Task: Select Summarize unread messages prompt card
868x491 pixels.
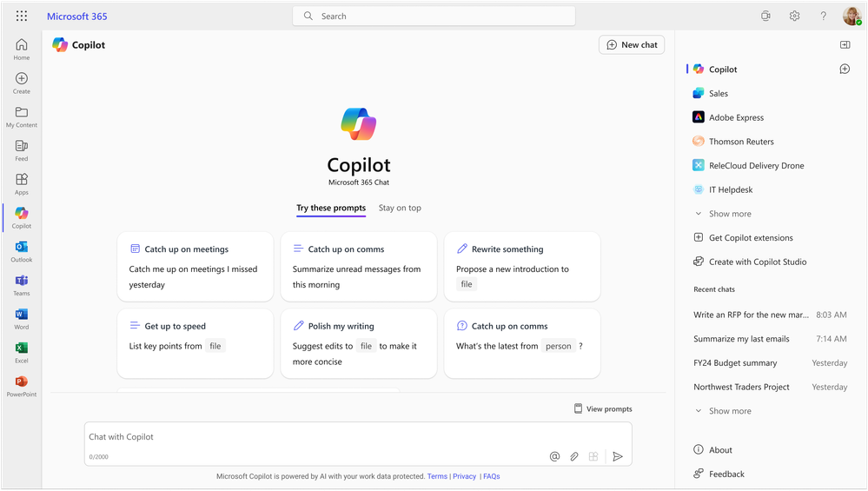Action: coord(359,267)
